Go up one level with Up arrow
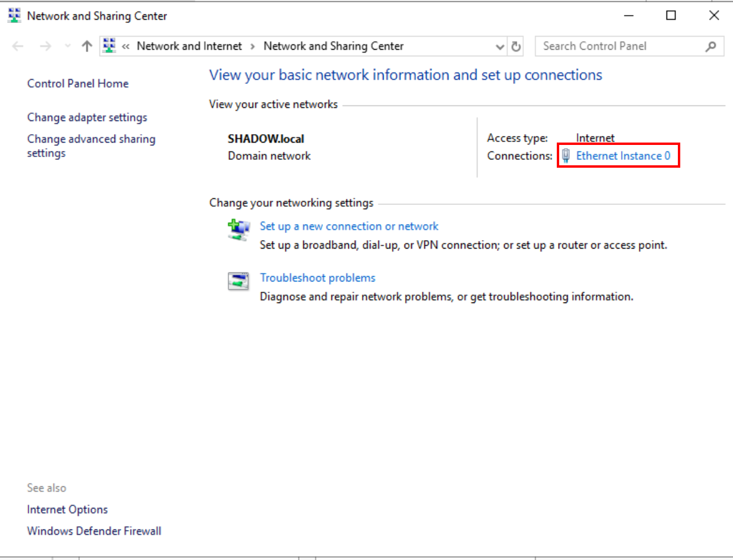 87,46
